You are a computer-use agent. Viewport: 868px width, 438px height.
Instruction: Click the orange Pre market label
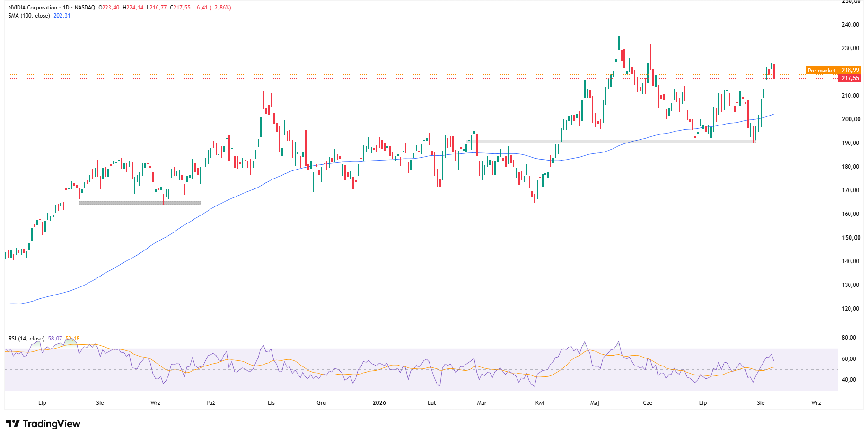(x=822, y=71)
